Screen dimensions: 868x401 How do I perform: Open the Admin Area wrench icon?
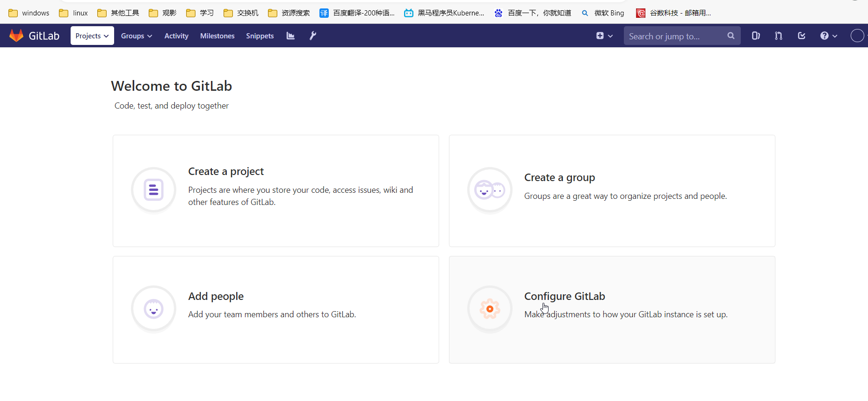coord(313,36)
